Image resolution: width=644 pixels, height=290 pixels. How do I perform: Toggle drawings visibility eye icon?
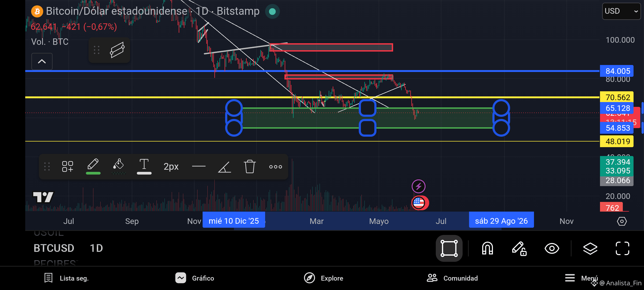[552, 248]
